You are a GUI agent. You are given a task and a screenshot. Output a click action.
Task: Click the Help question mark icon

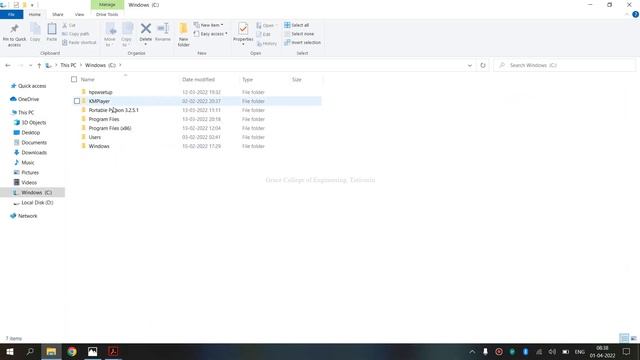[635, 14]
